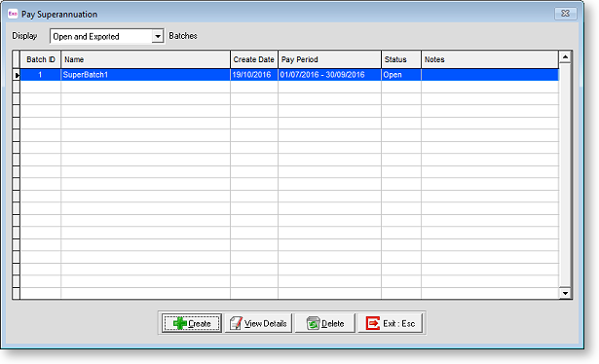
Task: Click the Pay Period column header
Action: point(329,59)
